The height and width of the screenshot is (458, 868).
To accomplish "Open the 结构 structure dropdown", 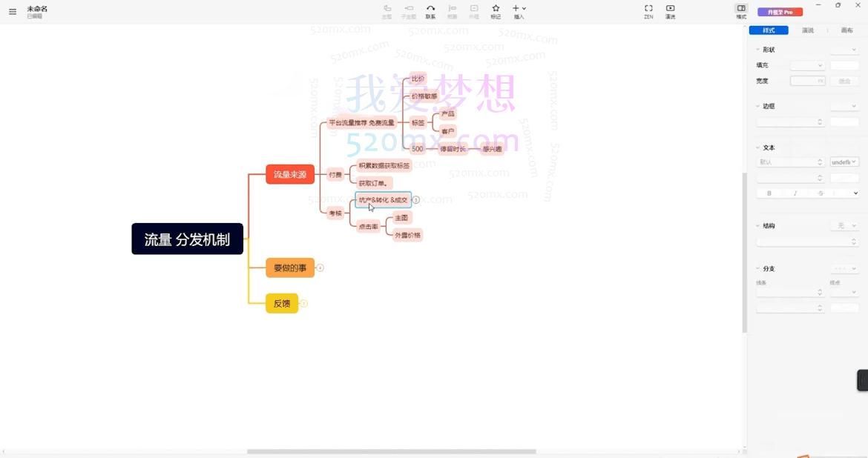I will pyautogui.click(x=844, y=225).
